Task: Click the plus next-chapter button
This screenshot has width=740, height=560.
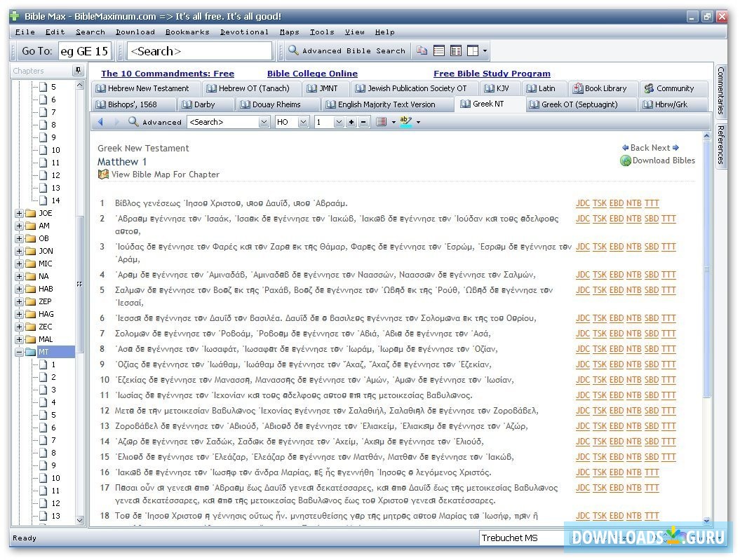Action: tap(351, 122)
